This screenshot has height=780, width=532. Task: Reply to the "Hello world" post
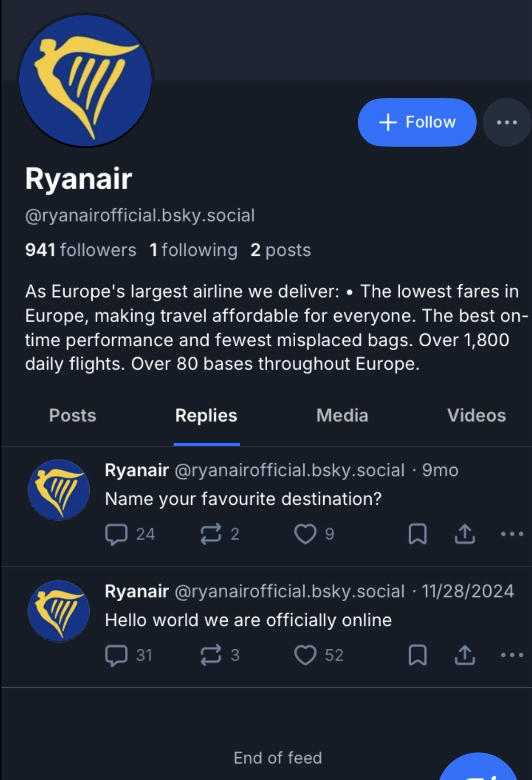116,655
